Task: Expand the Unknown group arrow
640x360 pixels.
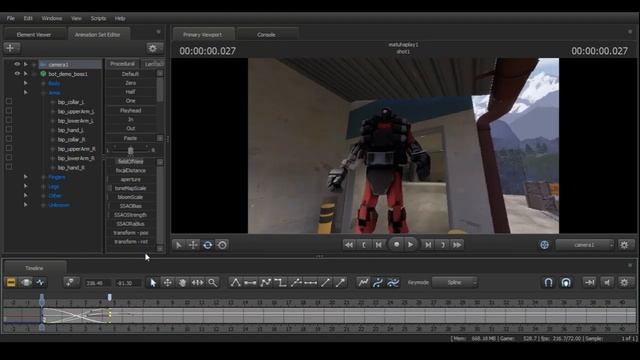Action: [x=26, y=205]
